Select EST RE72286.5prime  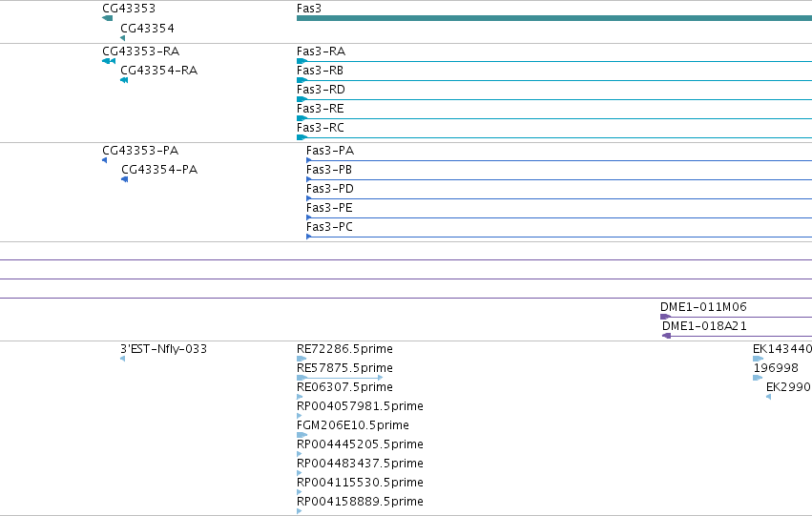point(344,349)
